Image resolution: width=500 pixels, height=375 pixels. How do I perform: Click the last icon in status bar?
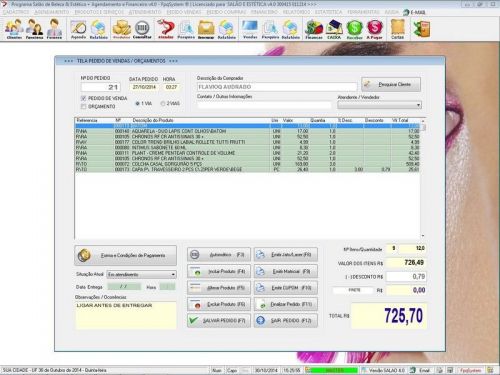coord(490,370)
